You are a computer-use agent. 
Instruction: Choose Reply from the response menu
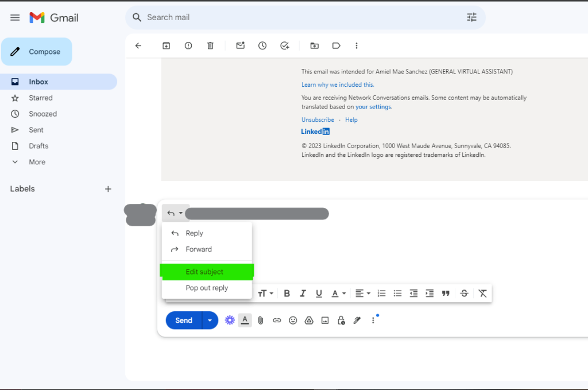click(x=207, y=233)
